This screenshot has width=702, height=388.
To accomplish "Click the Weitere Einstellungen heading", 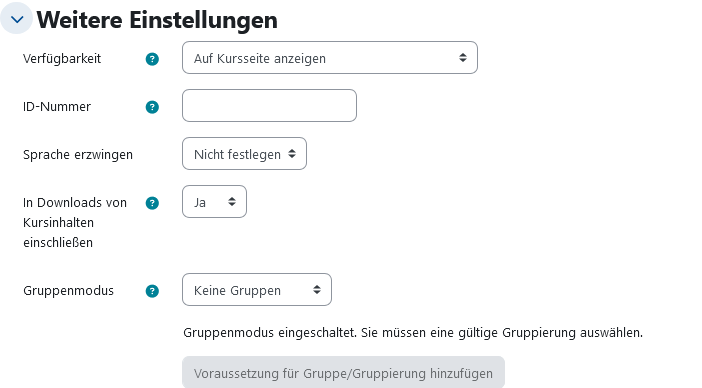I will click(157, 20).
